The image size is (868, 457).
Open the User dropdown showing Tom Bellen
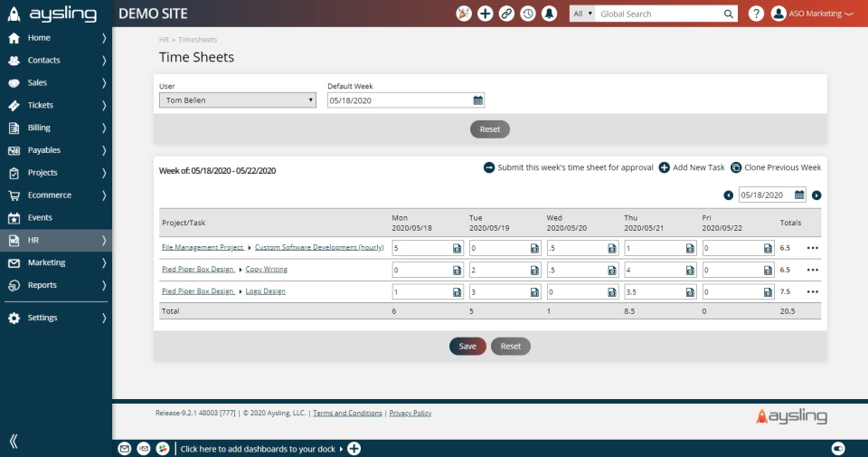[x=238, y=100]
